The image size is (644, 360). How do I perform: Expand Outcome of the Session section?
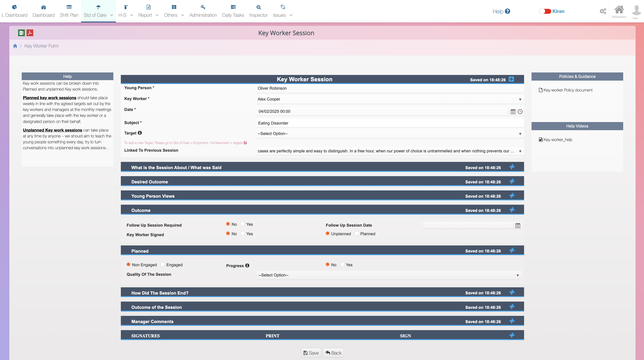[512, 307]
